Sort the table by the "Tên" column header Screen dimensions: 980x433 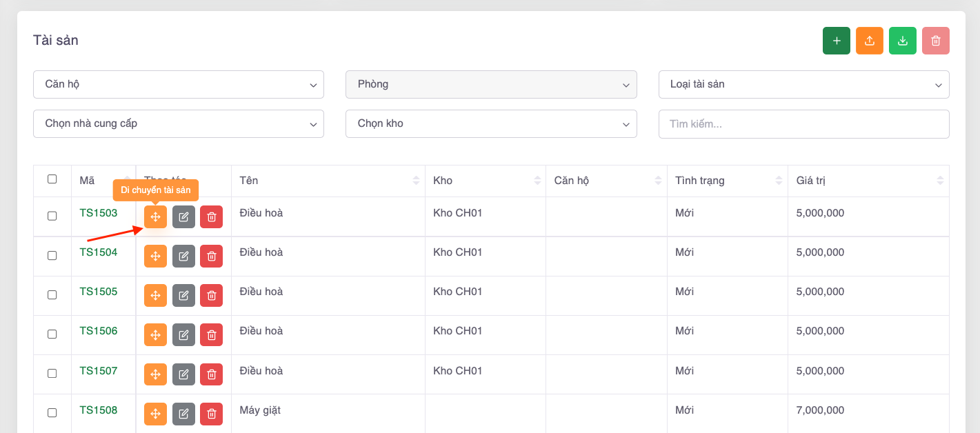(328, 181)
